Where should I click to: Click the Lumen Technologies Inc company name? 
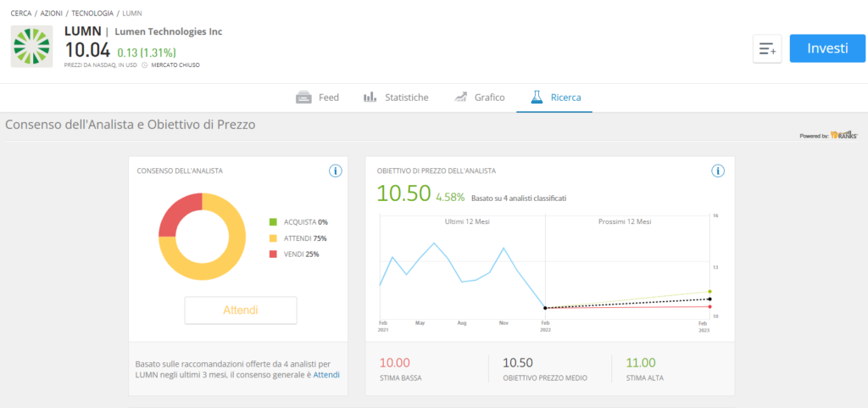tap(169, 31)
